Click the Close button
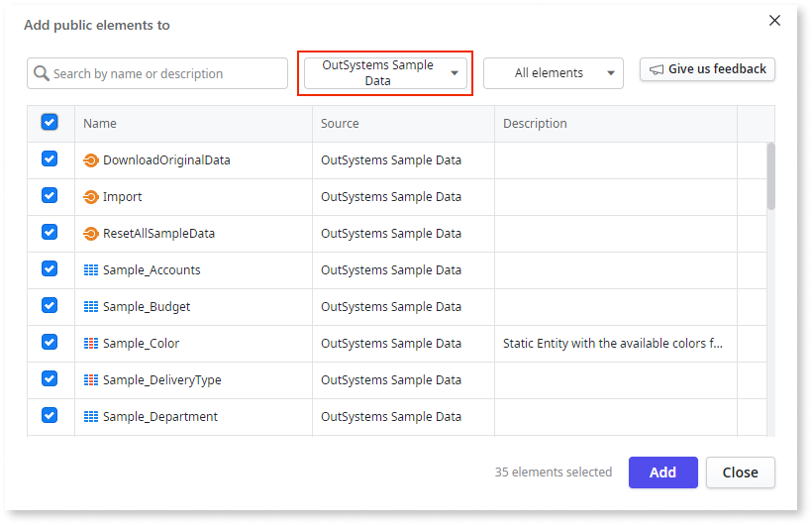This screenshot has height=525, width=812. coord(740,472)
